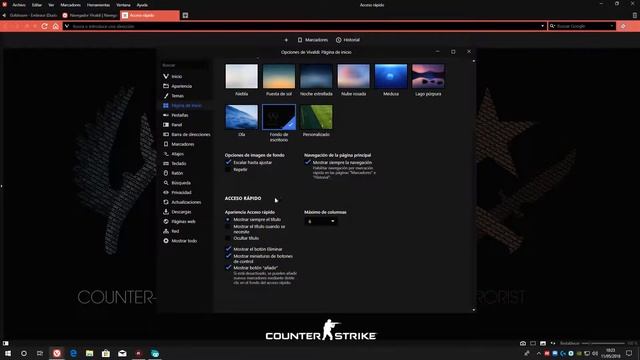Open Ventana menu
The width and height of the screenshot is (640, 360).
123,5
